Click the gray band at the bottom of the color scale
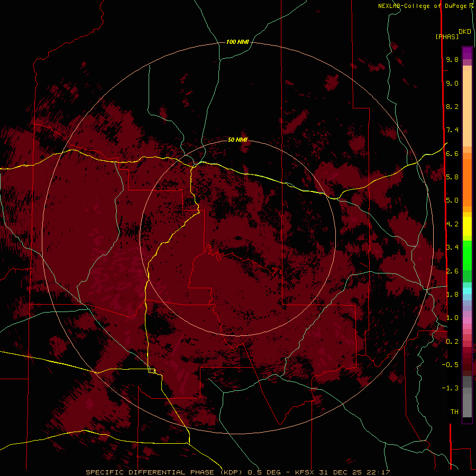 [467, 405]
